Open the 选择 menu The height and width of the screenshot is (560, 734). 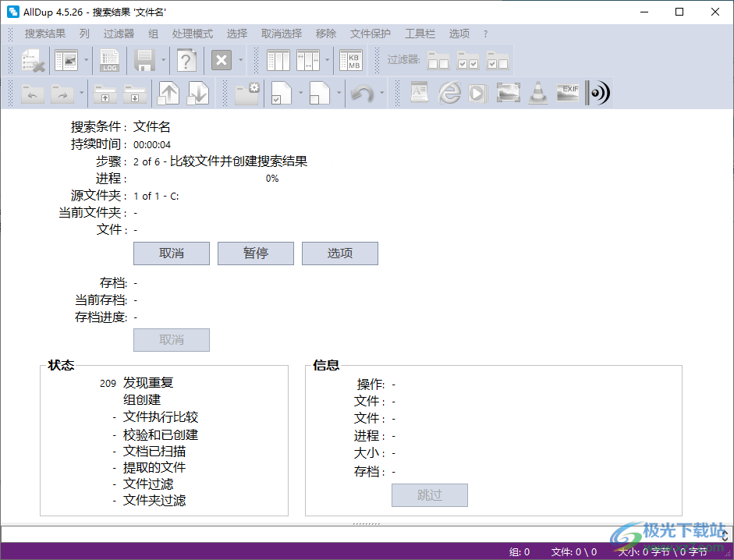(237, 34)
